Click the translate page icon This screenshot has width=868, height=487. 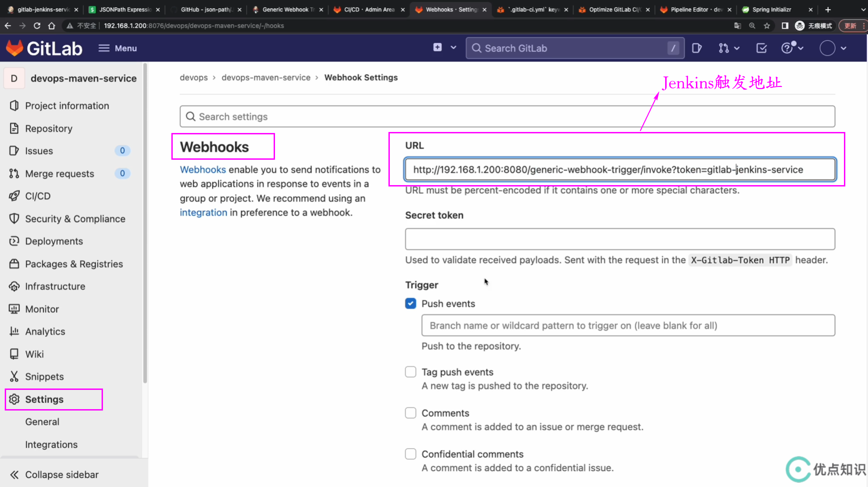pyautogui.click(x=737, y=26)
